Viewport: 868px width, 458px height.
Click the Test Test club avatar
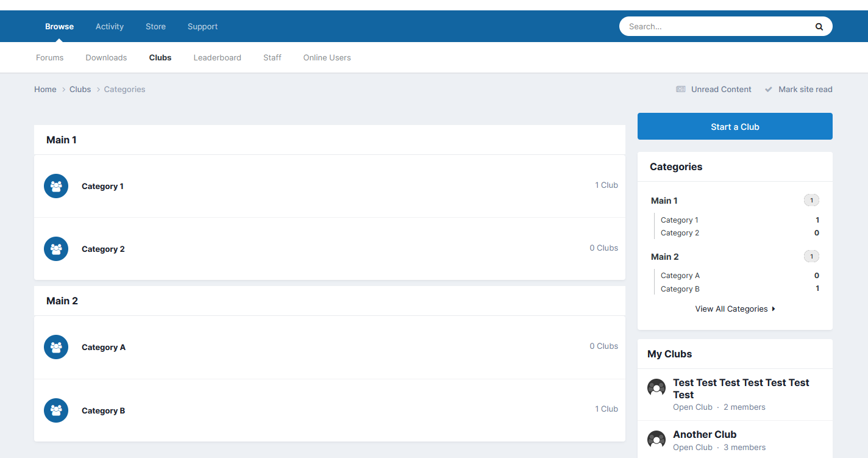click(656, 388)
